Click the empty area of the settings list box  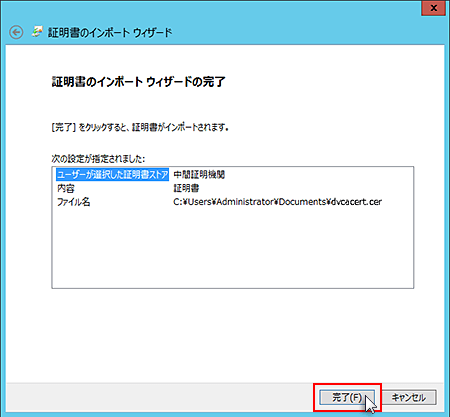coord(232,248)
